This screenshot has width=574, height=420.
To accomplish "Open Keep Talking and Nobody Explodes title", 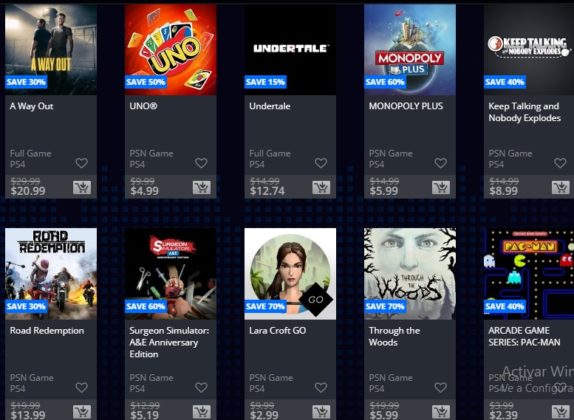I will pos(524,112).
